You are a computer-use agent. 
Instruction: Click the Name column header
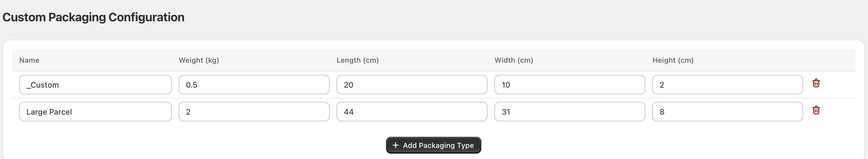pos(29,60)
